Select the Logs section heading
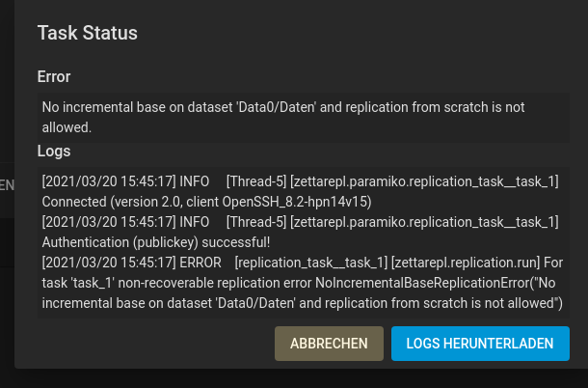 tap(54, 151)
